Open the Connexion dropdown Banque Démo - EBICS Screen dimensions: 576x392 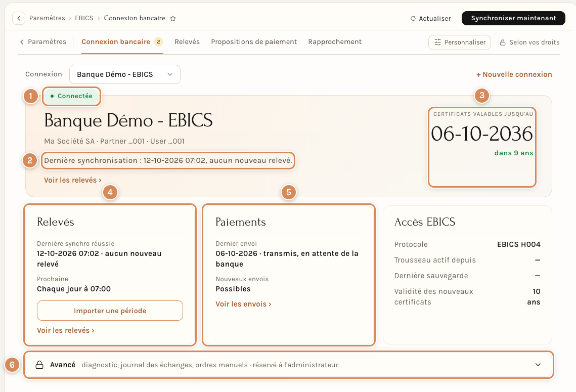pos(125,74)
